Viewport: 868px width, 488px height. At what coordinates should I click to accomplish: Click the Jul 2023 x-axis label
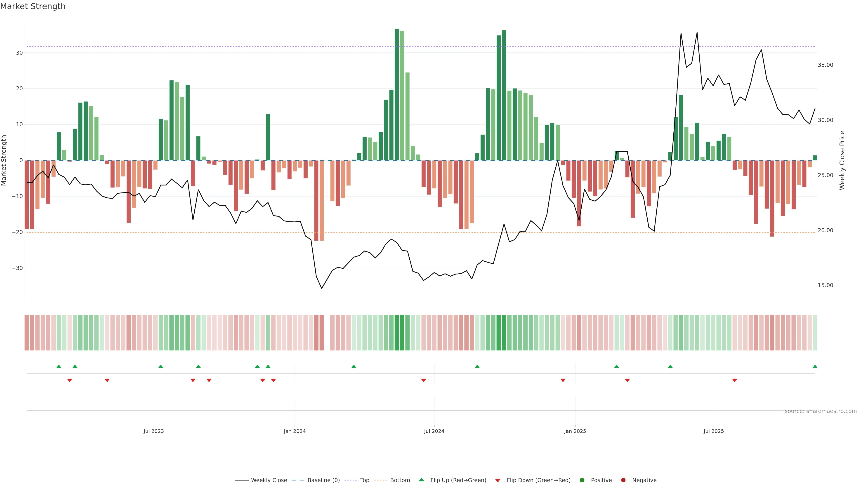click(x=154, y=431)
